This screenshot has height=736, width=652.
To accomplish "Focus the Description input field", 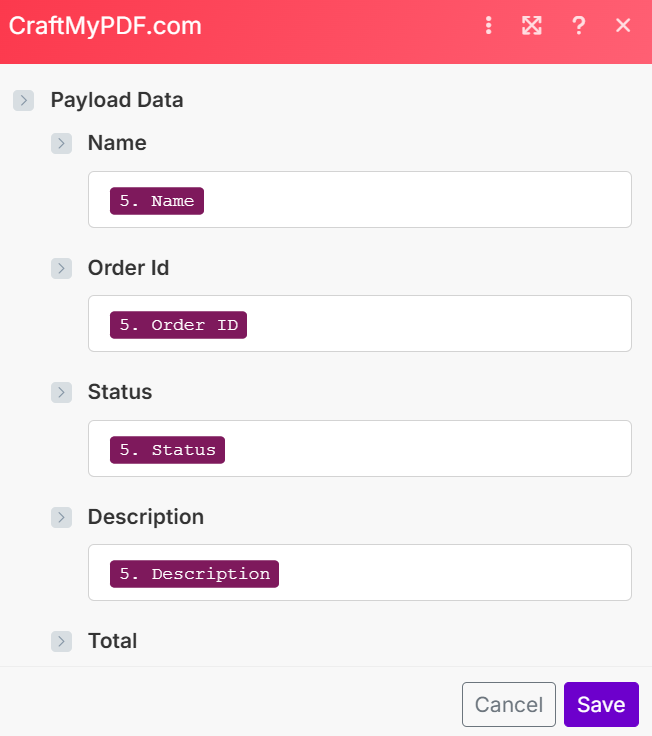I will 455,573.
